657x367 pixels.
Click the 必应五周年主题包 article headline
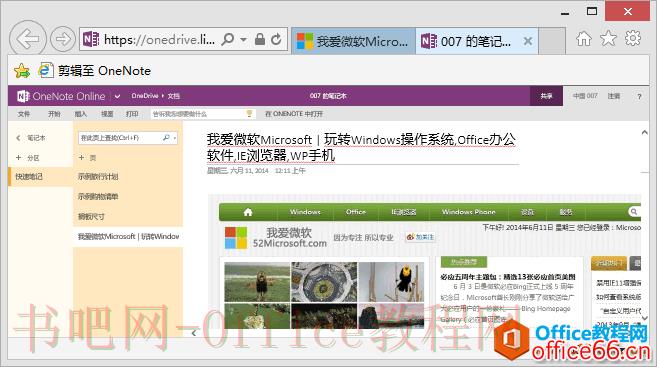point(508,277)
